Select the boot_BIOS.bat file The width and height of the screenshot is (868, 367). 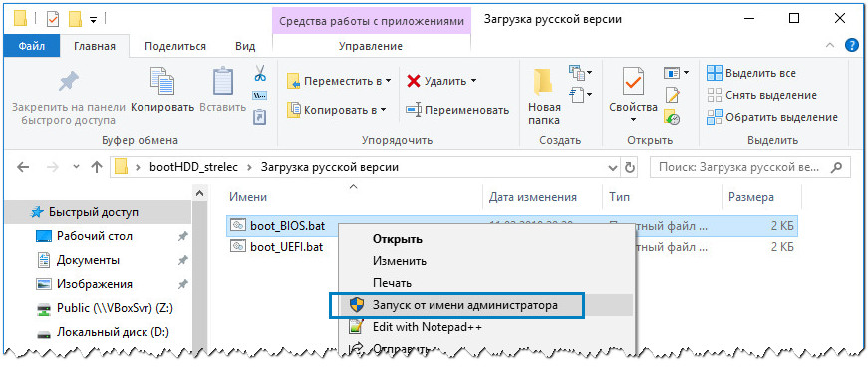pyautogui.click(x=512, y=225)
